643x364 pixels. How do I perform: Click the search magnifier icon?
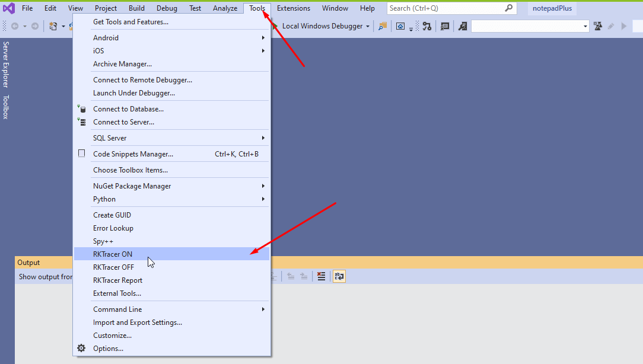508,8
